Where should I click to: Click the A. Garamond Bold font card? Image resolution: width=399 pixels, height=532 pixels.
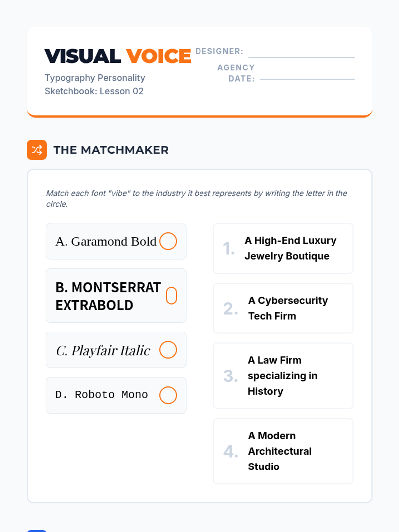coord(116,241)
